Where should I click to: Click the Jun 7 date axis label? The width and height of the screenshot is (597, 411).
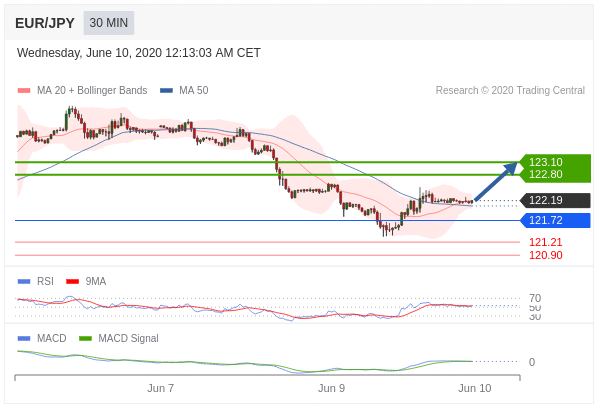coord(161,388)
